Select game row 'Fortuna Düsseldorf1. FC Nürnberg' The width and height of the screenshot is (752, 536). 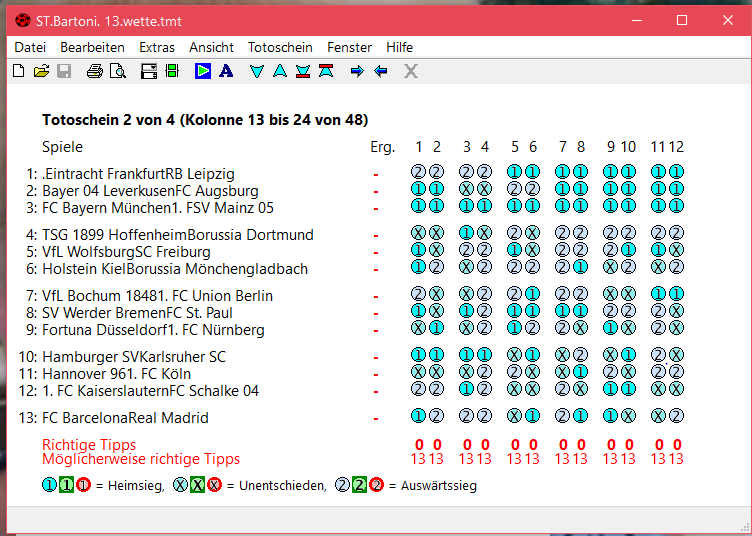[153, 330]
